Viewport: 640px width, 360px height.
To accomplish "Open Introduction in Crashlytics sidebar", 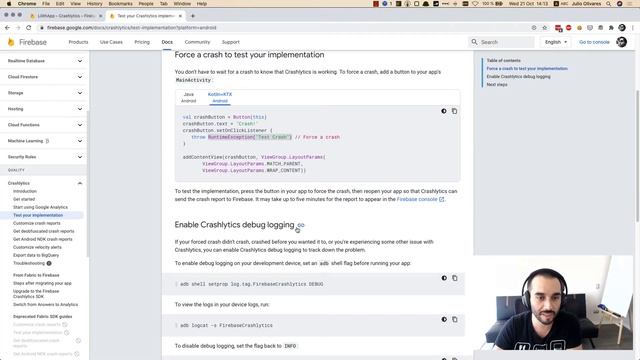I will click(25, 191).
